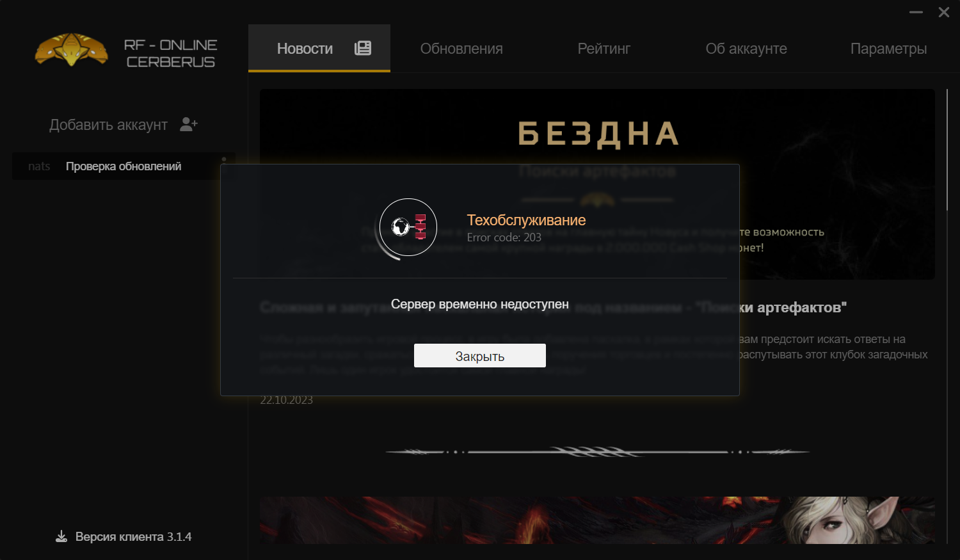The image size is (960, 560).
Task: Open the Об аккаунте tab
Action: coord(746,49)
